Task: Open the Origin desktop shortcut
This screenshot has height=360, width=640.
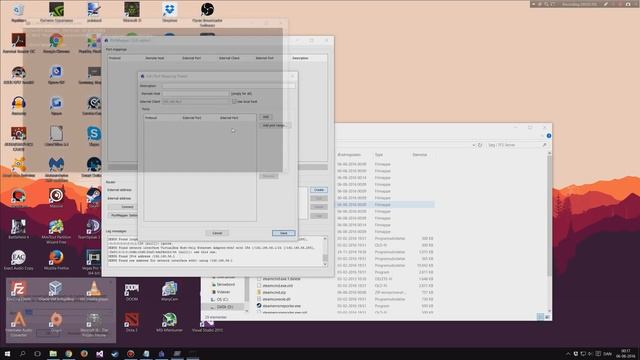Action: click(56, 322)
